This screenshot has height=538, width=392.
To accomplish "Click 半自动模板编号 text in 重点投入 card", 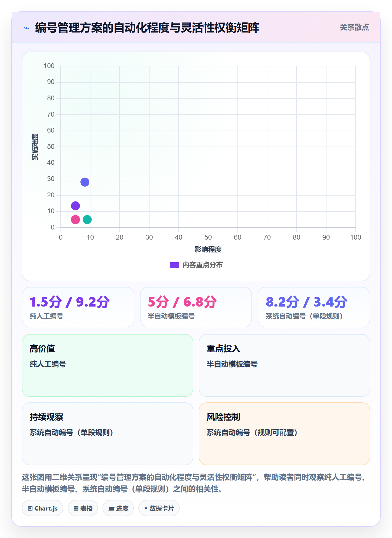I will click(x=232, y=364).
